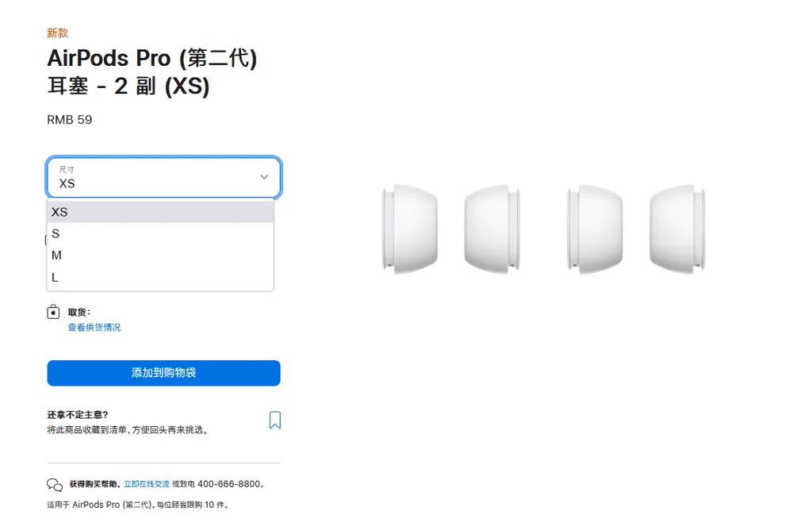Image resolution: width=812 pixels, height=530 pixels.
Task: Click the second ear tip image
Action: [x=492, y=229]
